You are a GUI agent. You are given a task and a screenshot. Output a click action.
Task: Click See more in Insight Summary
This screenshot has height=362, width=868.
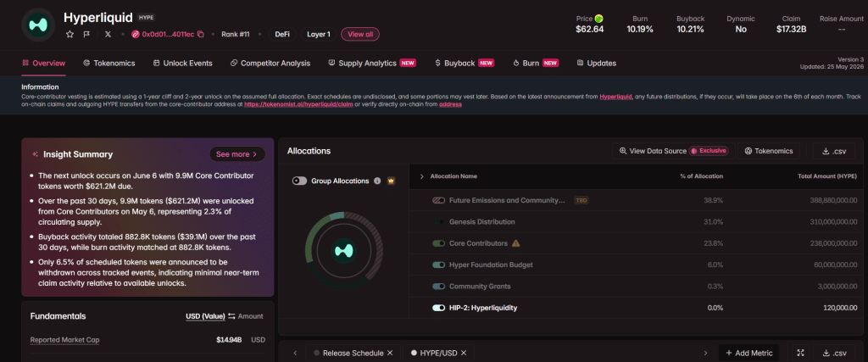(237, 154)
